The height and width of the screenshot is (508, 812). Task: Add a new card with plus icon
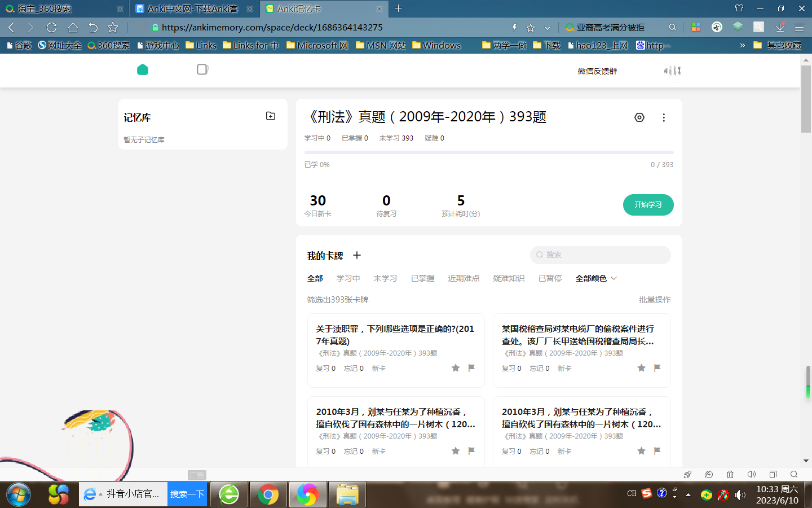coord(357,255)
